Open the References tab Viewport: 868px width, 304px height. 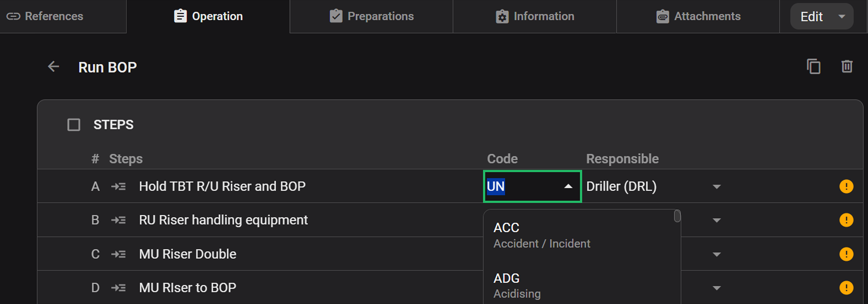[x=54, y=16]
